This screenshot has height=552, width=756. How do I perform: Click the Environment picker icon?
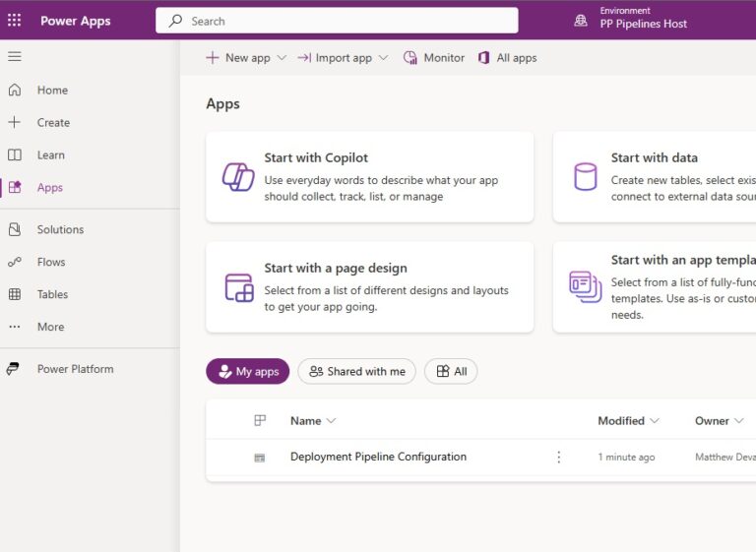tap(581, 21)
